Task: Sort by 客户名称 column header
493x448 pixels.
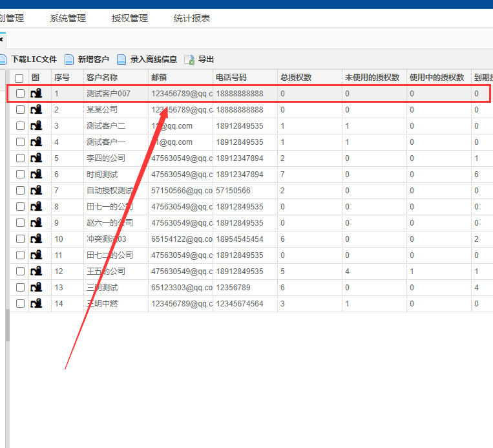Action: click(102, 78)
